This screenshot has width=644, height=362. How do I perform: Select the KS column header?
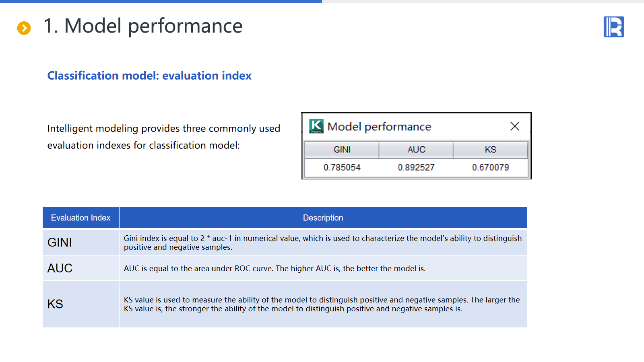point(490,150)
